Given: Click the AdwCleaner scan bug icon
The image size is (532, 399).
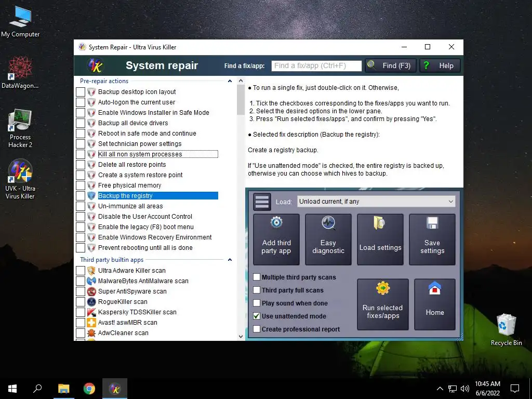Looking at the screenshot, I should (91, 333).
